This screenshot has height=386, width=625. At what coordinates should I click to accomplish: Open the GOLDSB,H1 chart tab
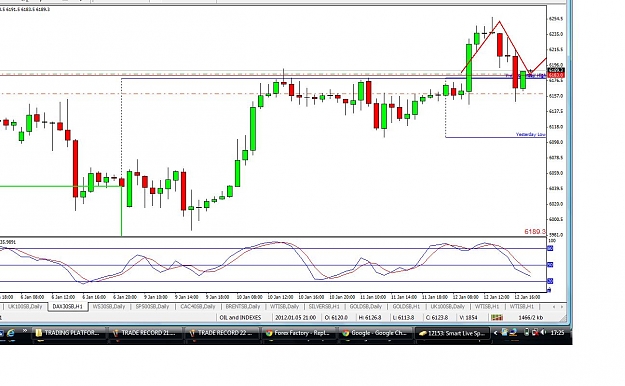[406, 306]
